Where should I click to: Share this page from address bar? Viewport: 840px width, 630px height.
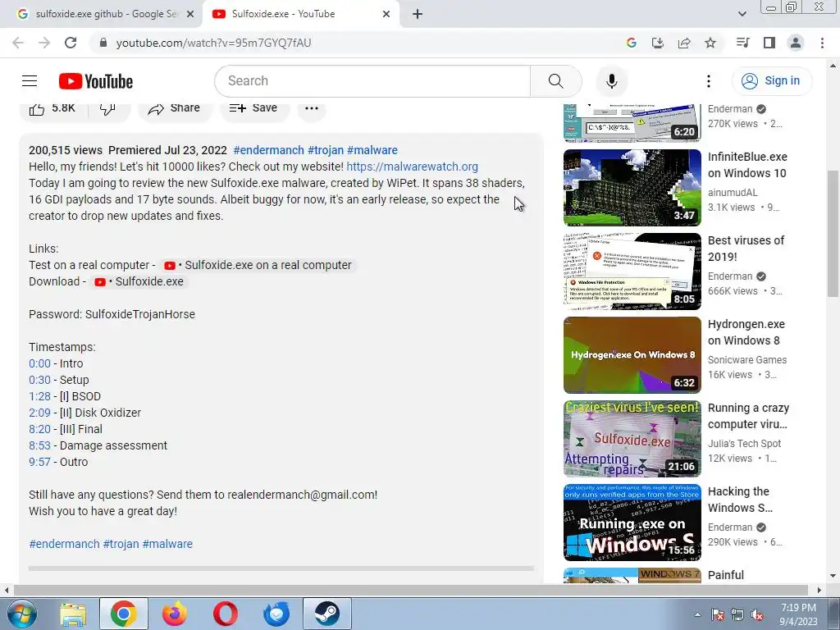tap(684, 43)
